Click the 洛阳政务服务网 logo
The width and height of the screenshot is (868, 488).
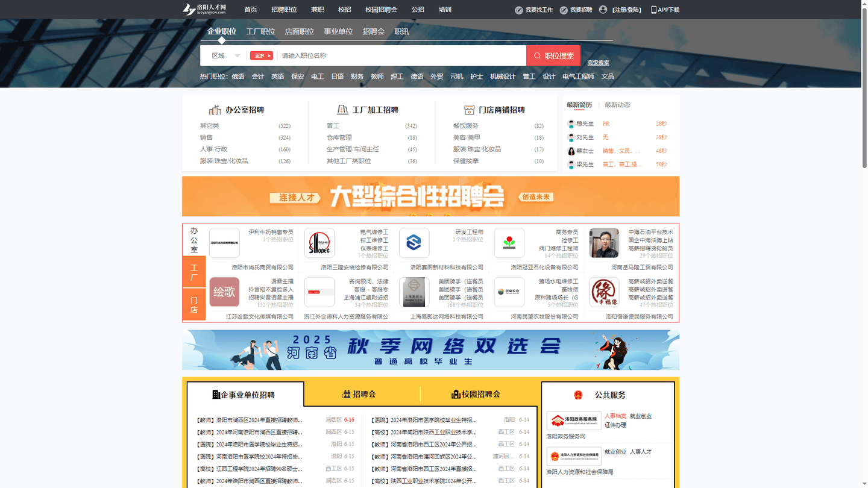coord(574,421)
